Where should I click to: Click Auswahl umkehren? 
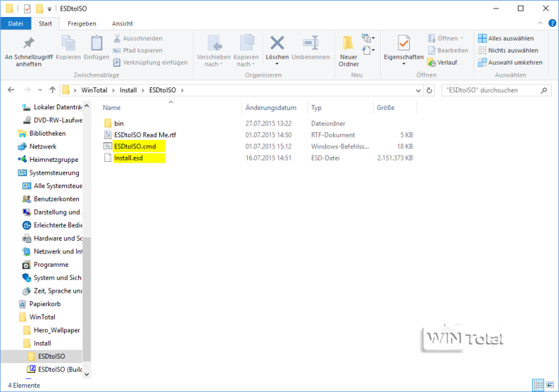pos(511,62)
